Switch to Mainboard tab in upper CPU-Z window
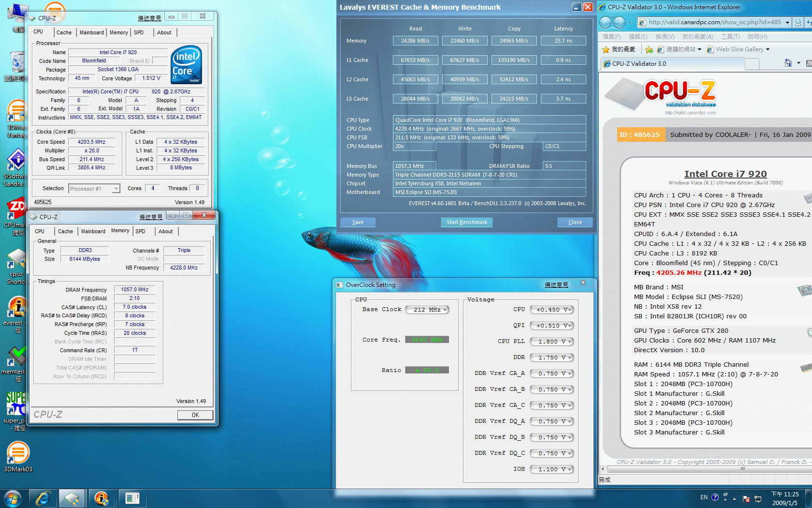This screenshot has width=812, height=508. click(x=91, y=32)
